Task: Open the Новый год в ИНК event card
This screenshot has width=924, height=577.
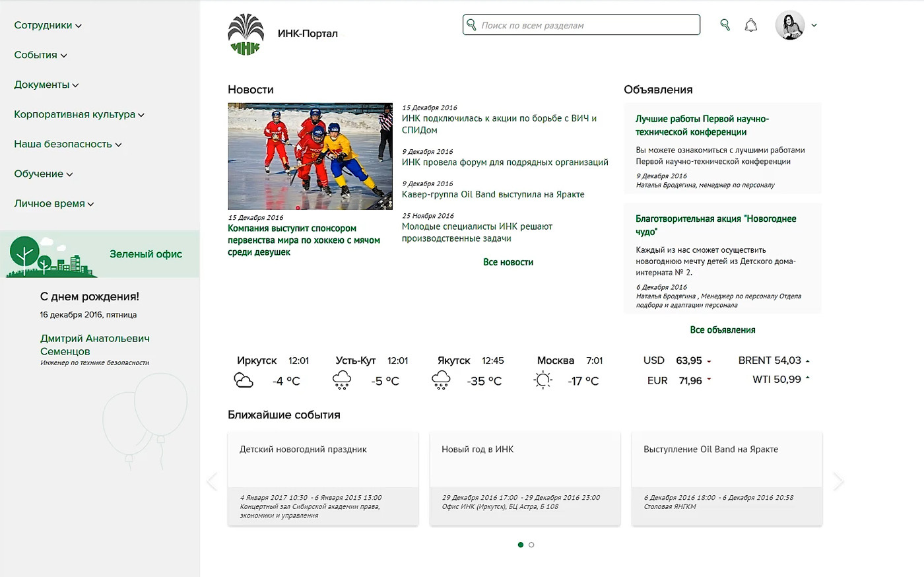Action: pyautogui.click(x=525, y=478)
